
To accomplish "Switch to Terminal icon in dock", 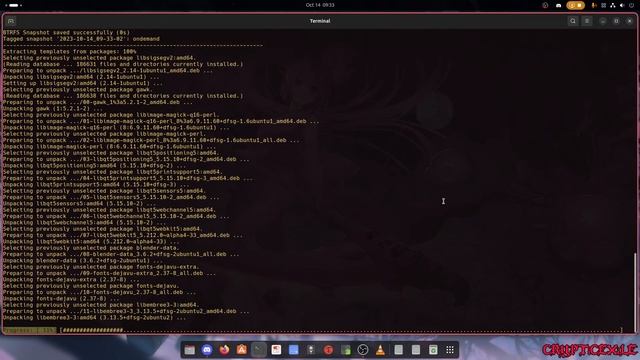I will pyautogui.click(x=259, y=350).
